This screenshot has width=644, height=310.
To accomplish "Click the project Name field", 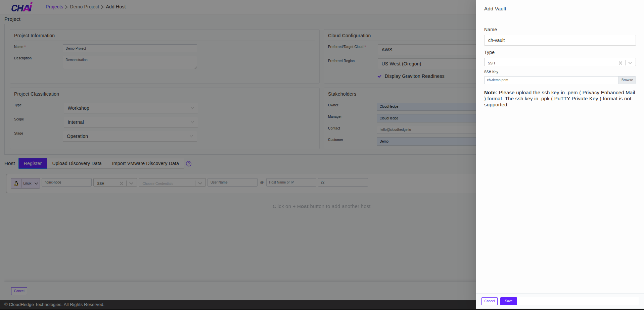I will [130, 48].
